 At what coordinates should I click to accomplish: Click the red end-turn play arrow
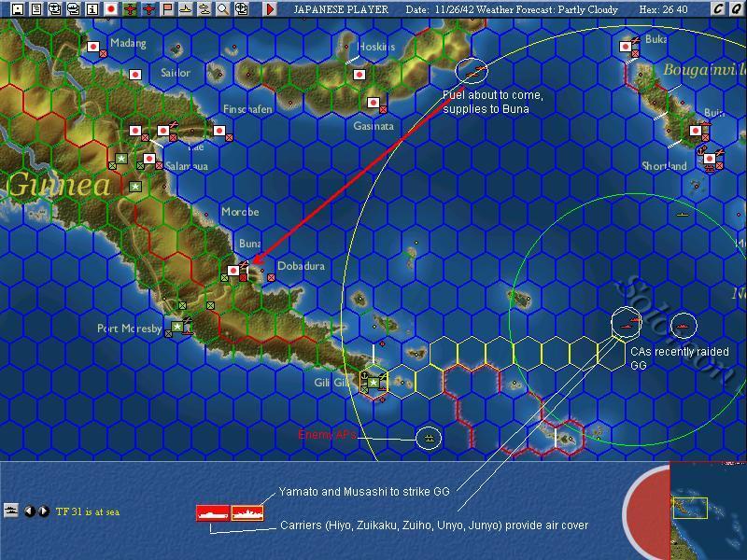click(270, 8)
